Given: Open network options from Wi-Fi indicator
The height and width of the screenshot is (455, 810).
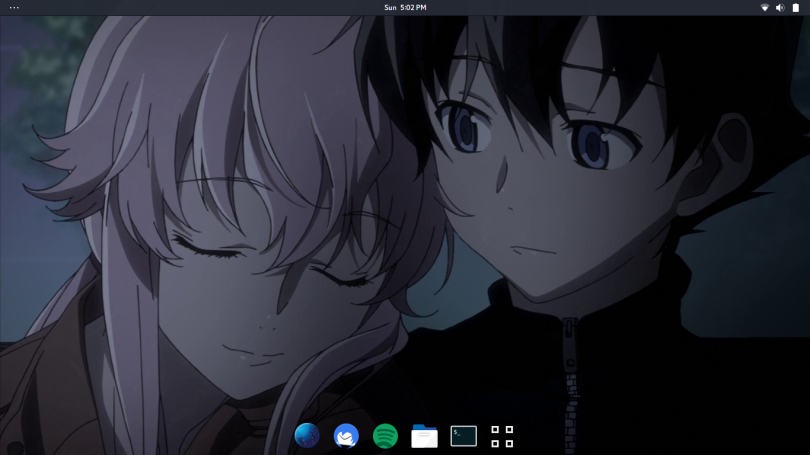Looking at the screenshot, I should coord(765,7).
